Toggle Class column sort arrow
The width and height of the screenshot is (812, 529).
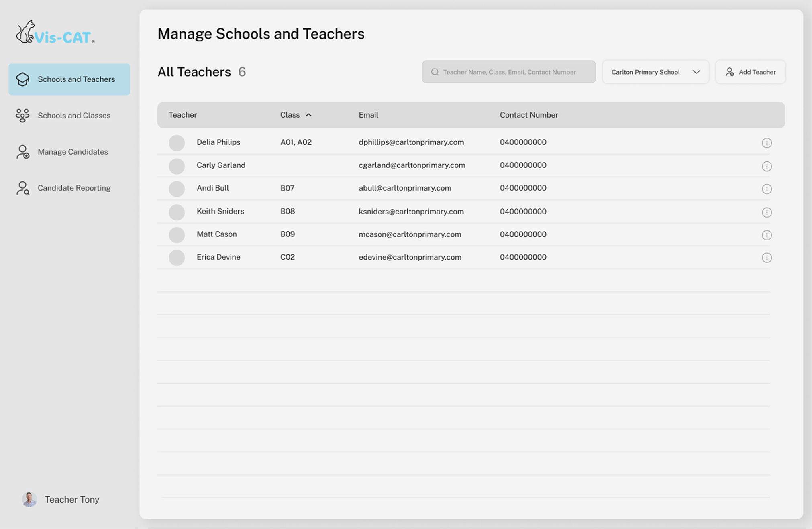(308, 115)
